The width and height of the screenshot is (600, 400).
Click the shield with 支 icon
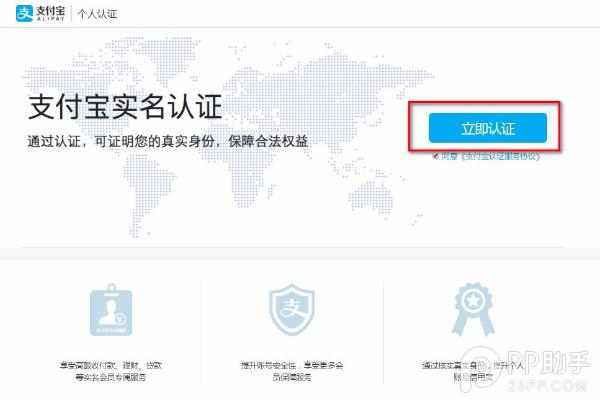coord(292,310)
